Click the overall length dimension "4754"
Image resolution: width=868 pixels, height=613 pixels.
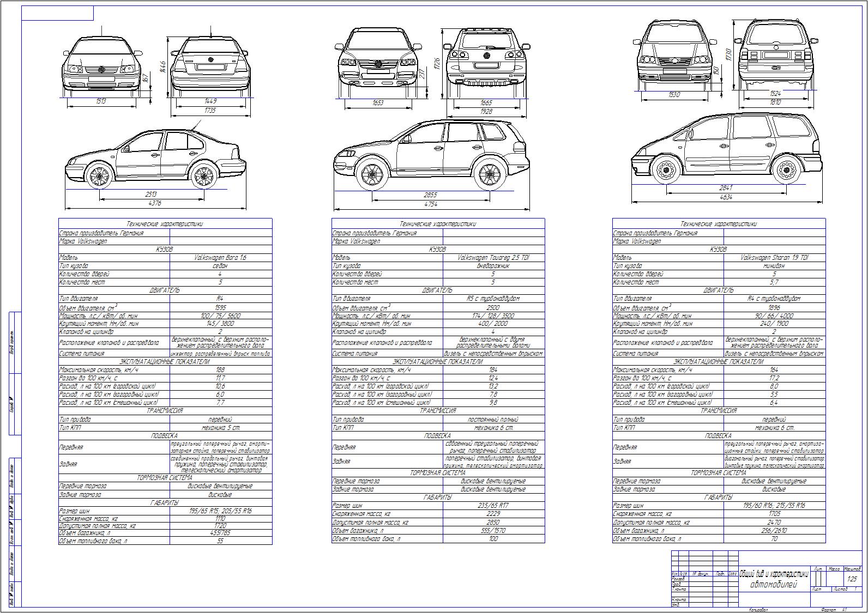431,204
